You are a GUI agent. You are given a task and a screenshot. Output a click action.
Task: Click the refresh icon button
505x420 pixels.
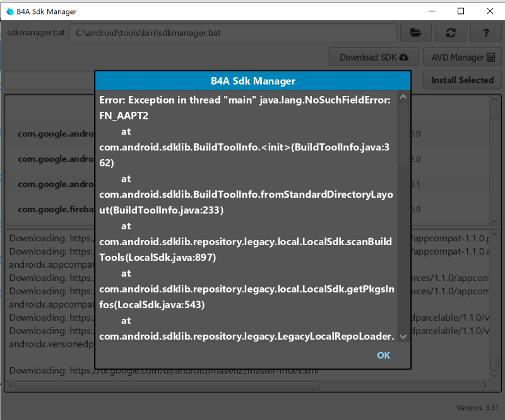pyautogui.click(x=451, y=33)
